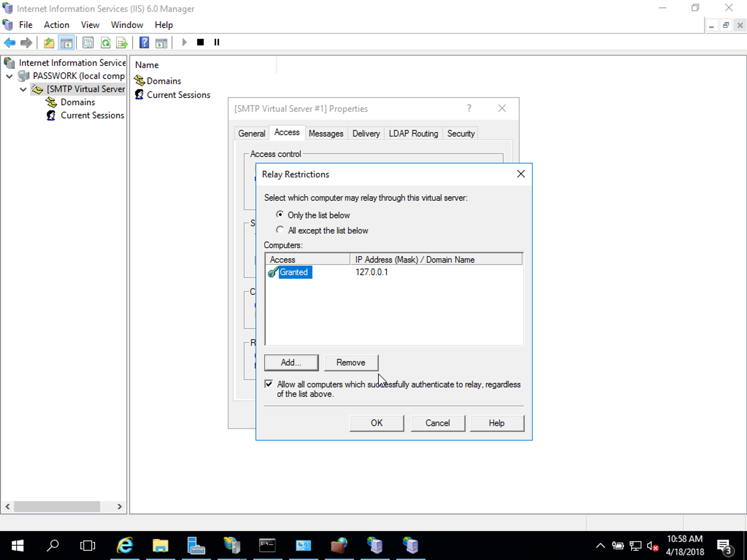Collapse the SMTP Virtual Server node
Viewport: 747px width, 560px height.
[23, 89]
